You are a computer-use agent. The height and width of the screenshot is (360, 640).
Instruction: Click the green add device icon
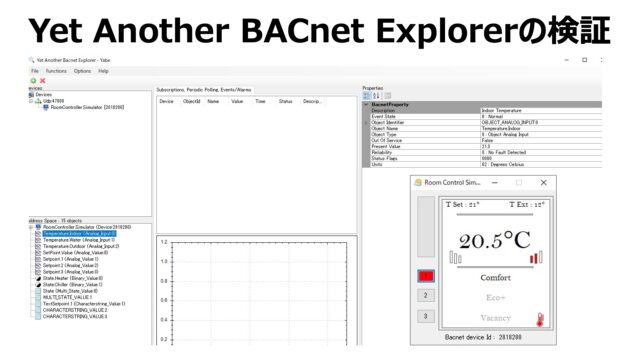(33, 81)
